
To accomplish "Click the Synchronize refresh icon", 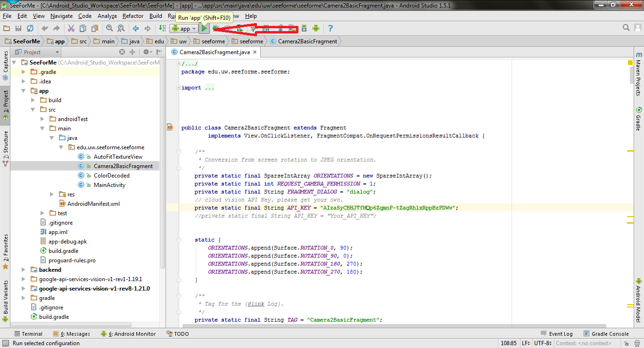I will click(x=30, y=29).
